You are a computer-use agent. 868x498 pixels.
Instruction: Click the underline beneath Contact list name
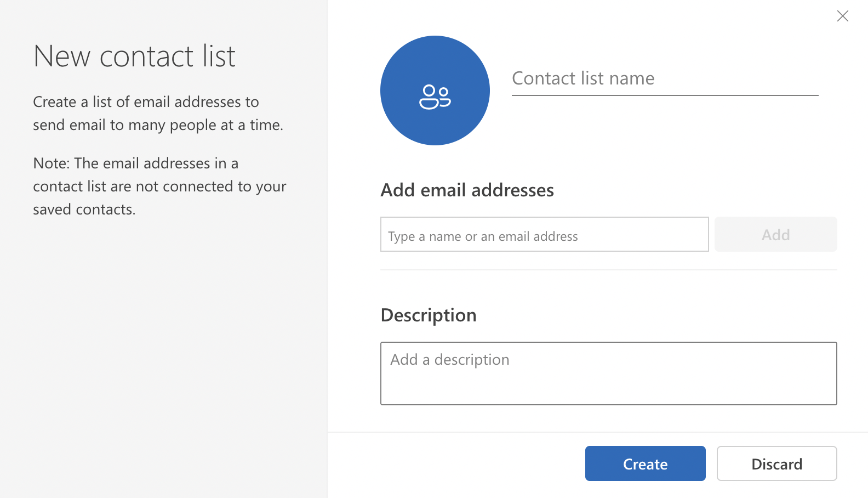click(664, 95)
